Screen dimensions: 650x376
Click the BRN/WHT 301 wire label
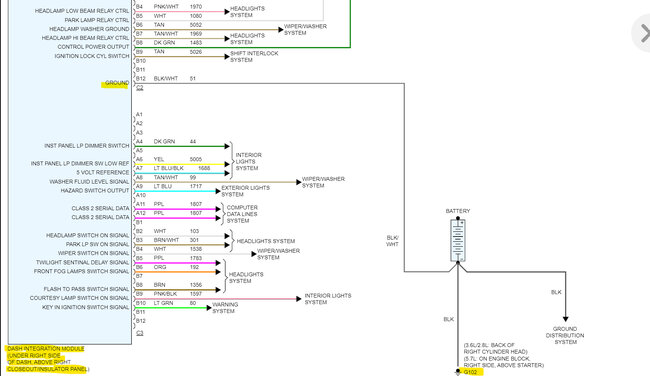tap(176, 240)
